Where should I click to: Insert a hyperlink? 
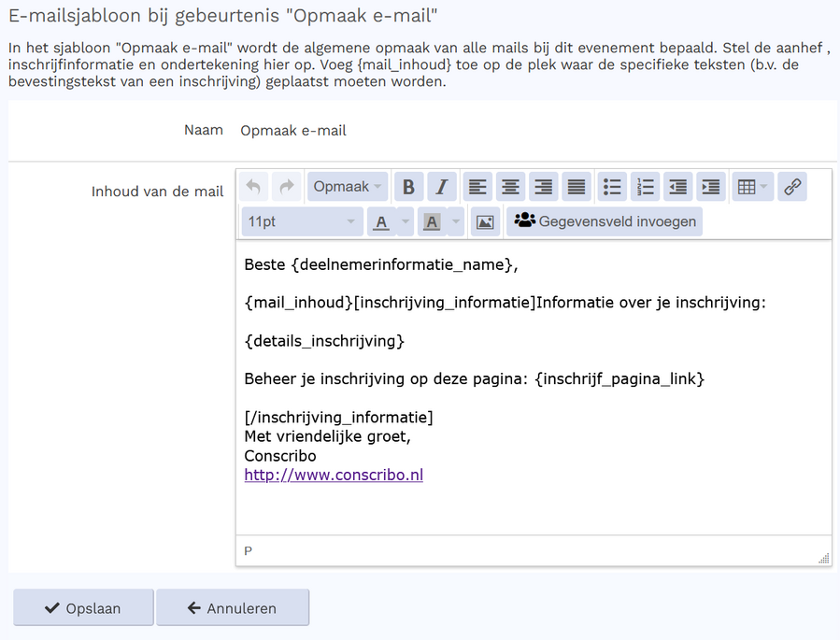[791, 186]
